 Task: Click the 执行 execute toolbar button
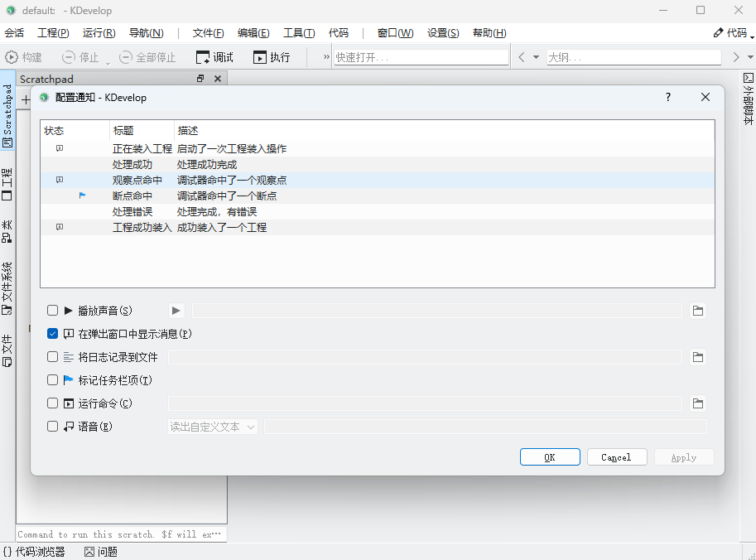click(272, 57)
